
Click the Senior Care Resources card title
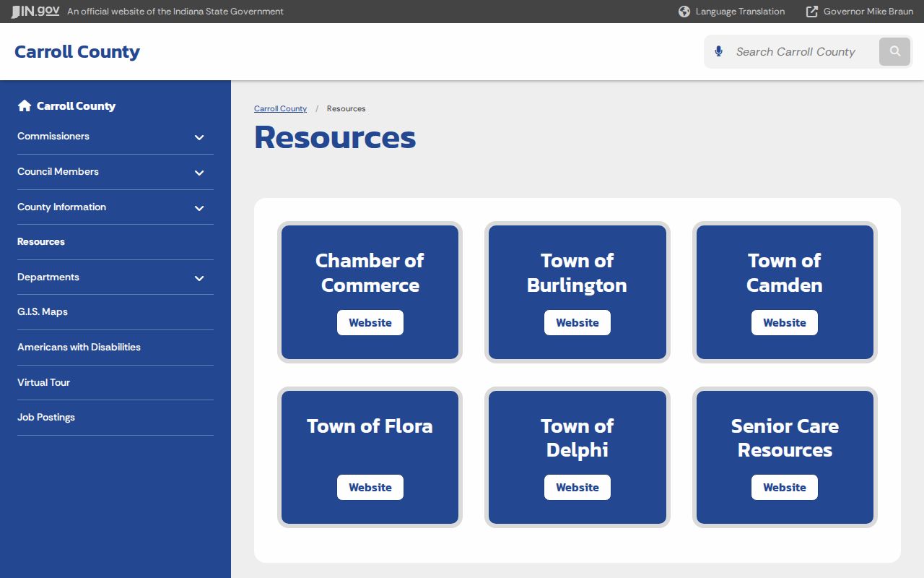point(785,438)
